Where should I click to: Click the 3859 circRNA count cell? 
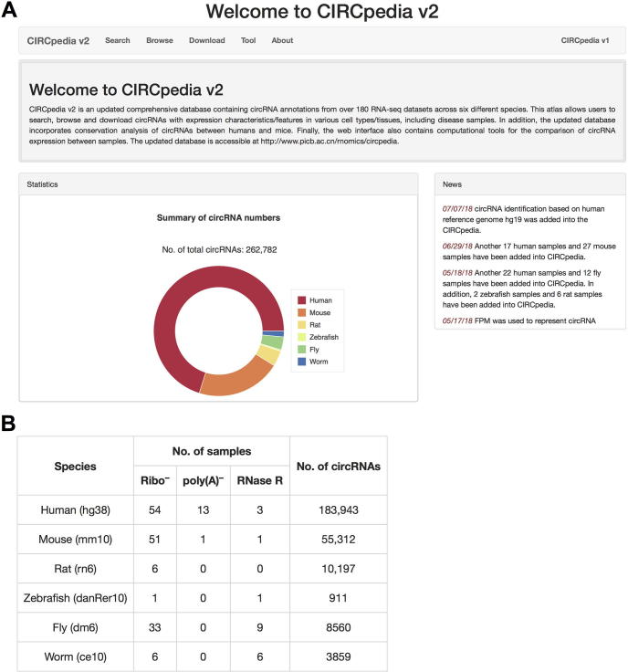(339, 656)
